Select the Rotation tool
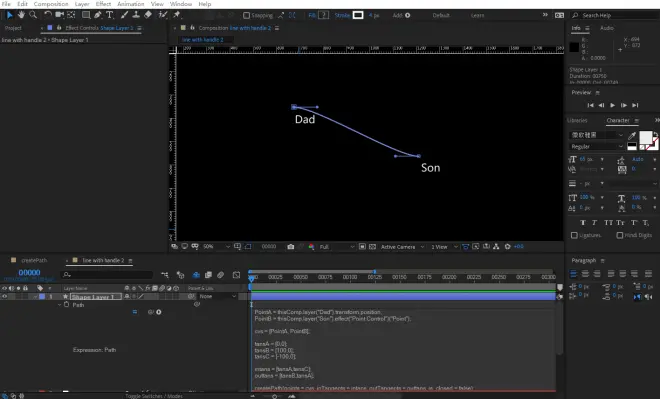The width and height of the screenshot is (660, 399). click(x=48, y=15)
